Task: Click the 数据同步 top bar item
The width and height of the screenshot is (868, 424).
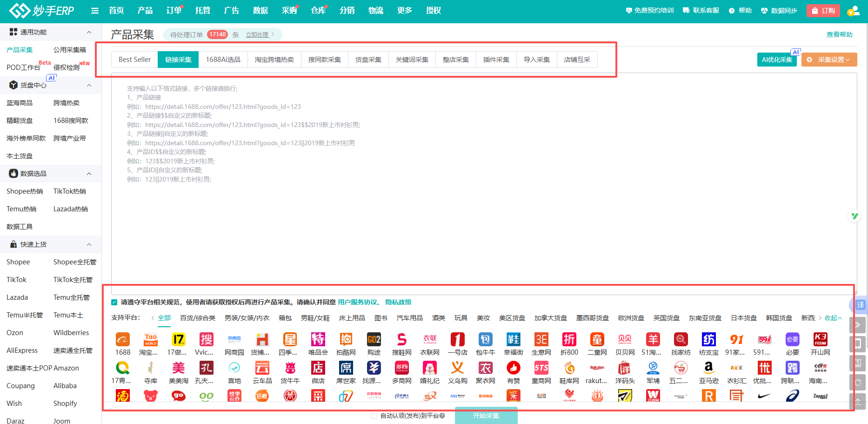Action: coord(779,10)
